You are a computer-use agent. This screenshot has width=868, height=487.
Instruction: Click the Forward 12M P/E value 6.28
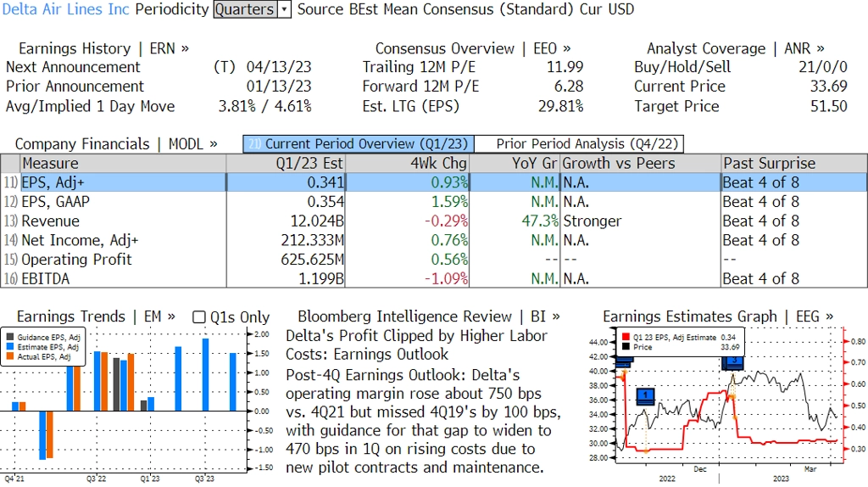(x=569, y=87)
